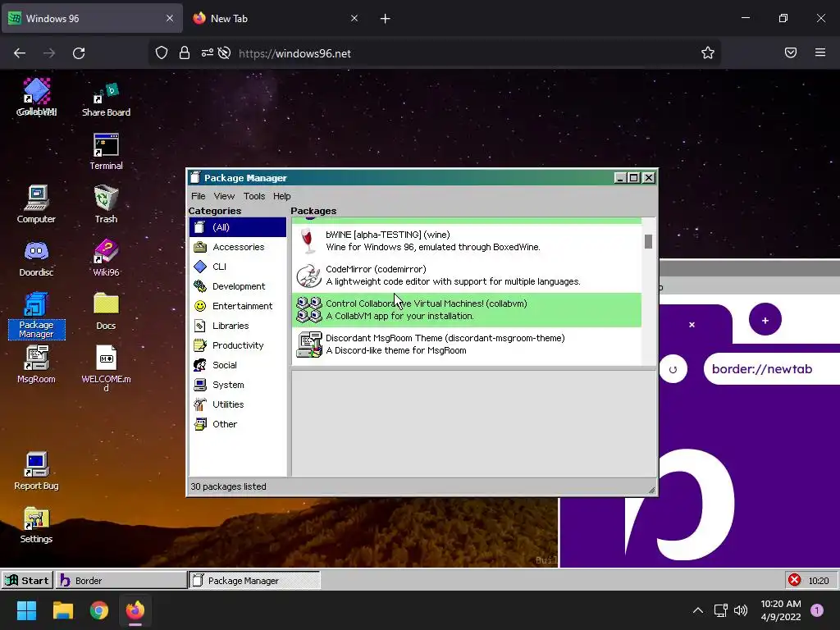This screenshot has height=630, width=840.
Task: Launch Doordisc from the desktop
Action: (x=36, y=258)
